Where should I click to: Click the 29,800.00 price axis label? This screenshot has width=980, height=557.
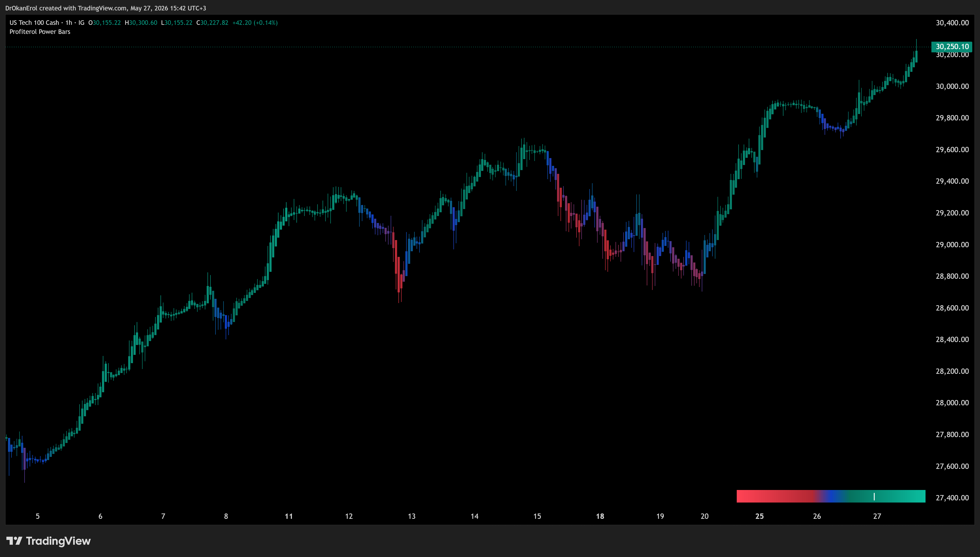point(952,118)
